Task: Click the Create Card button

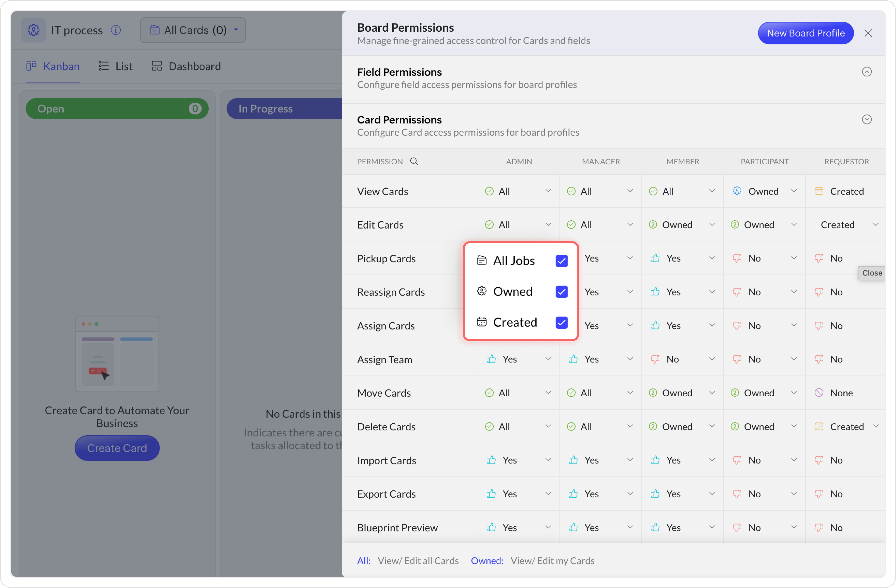Action: 117,448
